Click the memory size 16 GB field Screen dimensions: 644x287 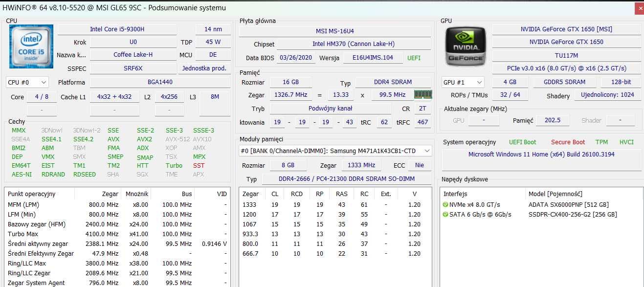coord(290,82)
